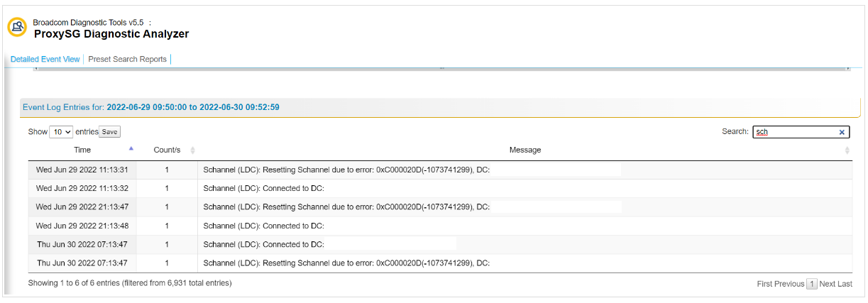Click the Resetting Schannel message at 21:13:47

(x=346, y=207)
